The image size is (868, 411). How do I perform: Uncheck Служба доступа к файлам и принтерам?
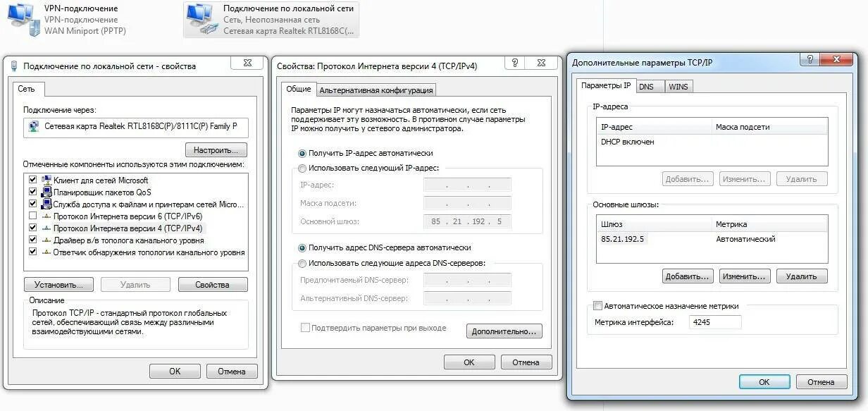[32, 204]
